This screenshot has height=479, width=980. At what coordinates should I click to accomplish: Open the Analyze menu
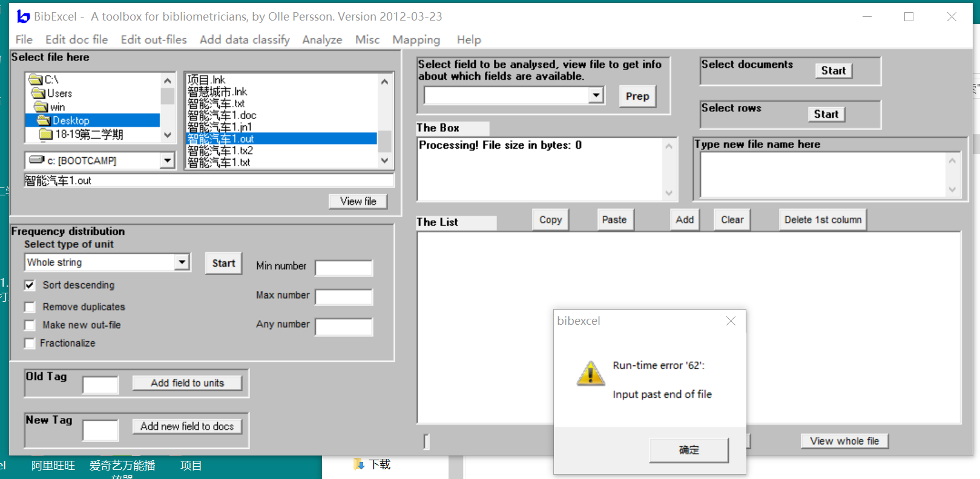point(322,40)
